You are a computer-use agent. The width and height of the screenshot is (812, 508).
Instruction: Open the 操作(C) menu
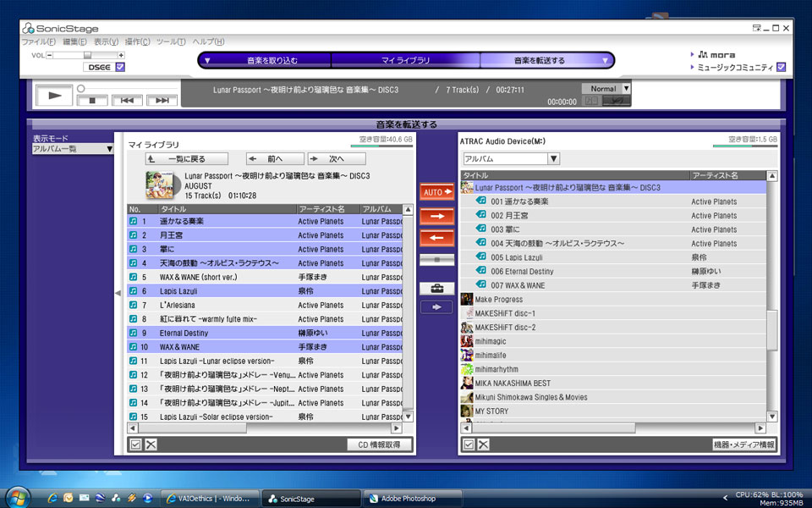pyautogui.click(x=138, y=42)
